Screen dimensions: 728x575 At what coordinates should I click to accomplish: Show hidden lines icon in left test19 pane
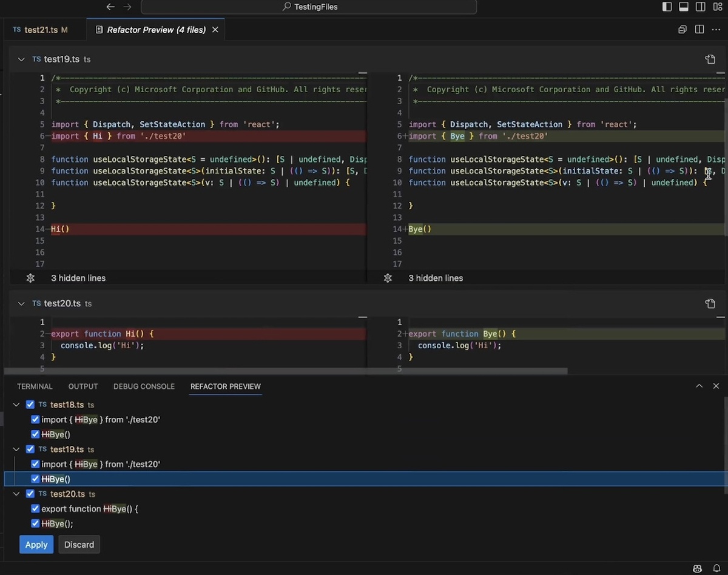[x=30, y=278]
